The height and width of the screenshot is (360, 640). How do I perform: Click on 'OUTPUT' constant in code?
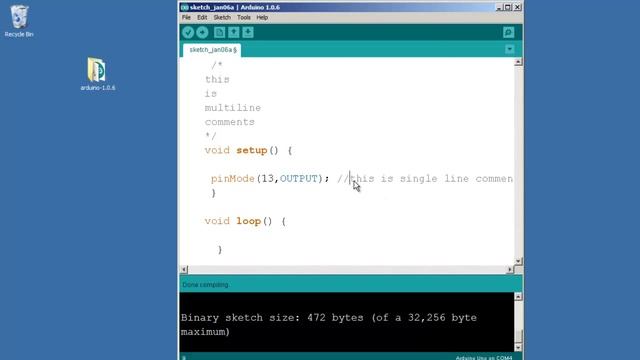coord(298,179)
